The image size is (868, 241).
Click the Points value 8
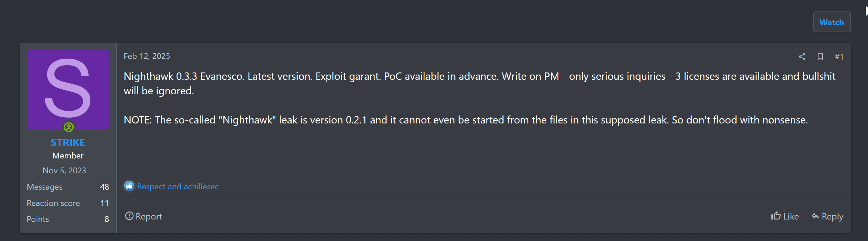coord(107,219)
